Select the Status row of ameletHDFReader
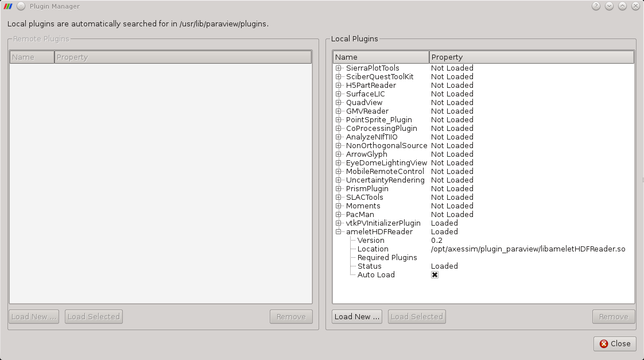Image resolution: width=644 pixels, height=360 pixels. [483, 266]
